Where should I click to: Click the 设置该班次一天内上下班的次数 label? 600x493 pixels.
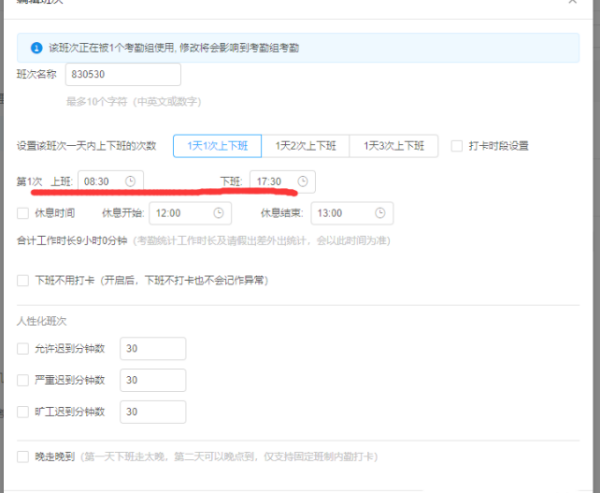tap(86, 146)
